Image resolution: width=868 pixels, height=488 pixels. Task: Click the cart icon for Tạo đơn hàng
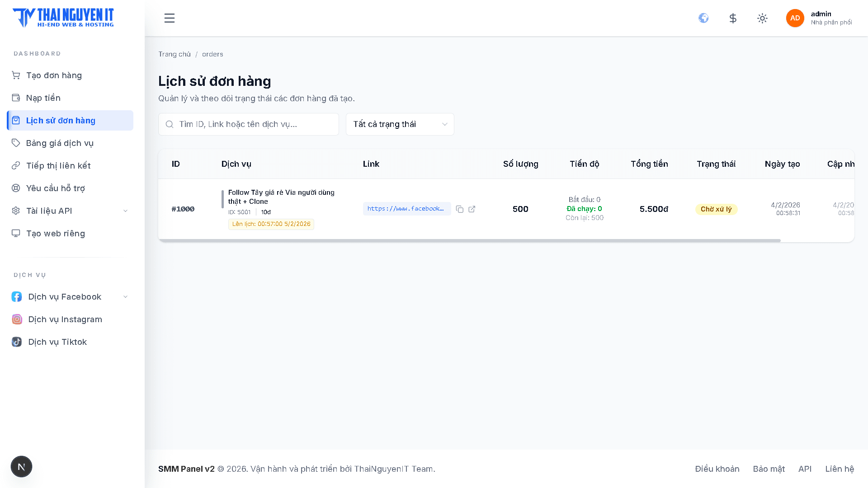pos(16,75)
